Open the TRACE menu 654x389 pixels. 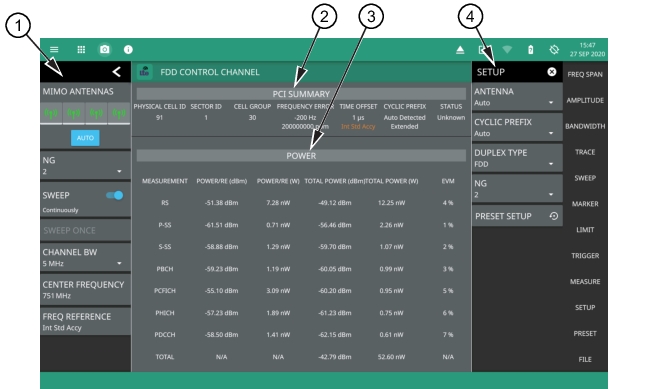[x=585, y=152]
